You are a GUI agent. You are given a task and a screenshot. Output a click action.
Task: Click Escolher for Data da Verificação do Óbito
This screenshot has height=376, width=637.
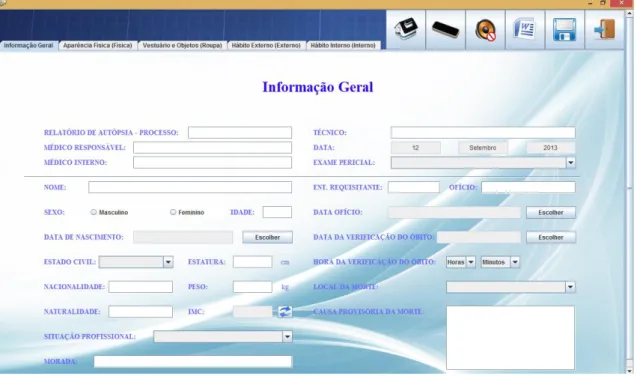pyautogui.click(x=551, y=237)
